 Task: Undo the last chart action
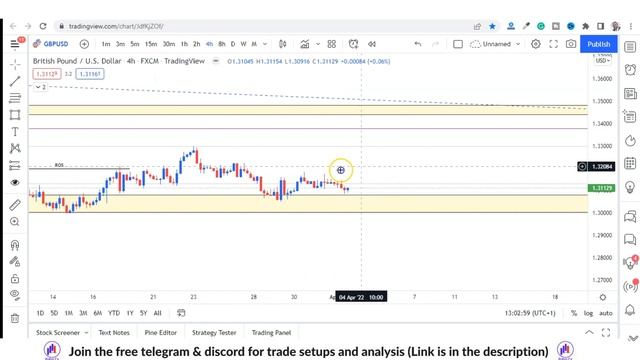point(418,44)
